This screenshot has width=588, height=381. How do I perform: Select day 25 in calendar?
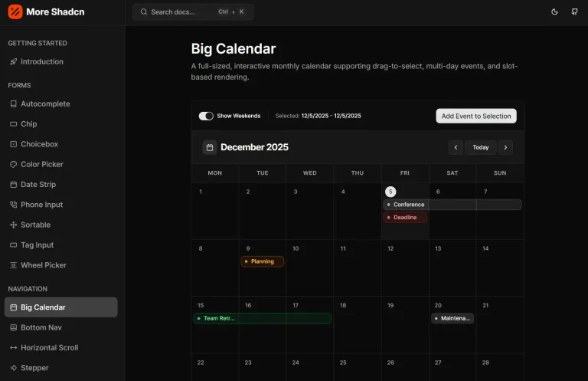(358, 367)
